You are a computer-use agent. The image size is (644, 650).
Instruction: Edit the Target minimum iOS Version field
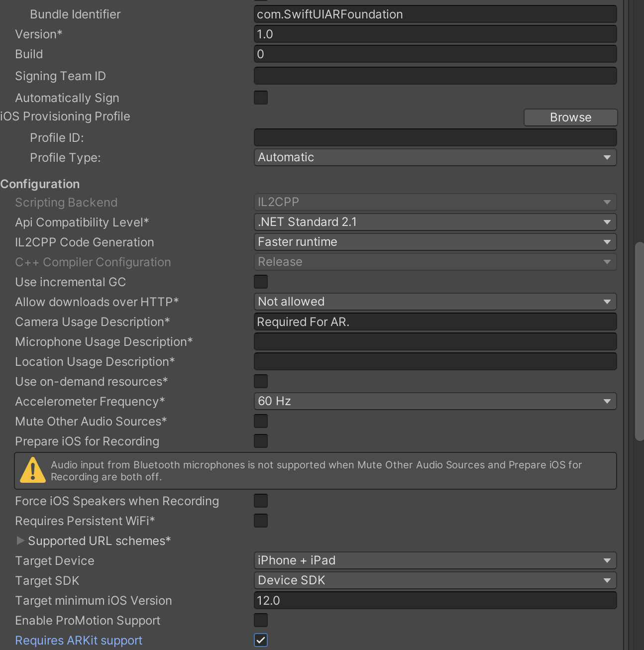pyautogui.click(x=435, y=600)
